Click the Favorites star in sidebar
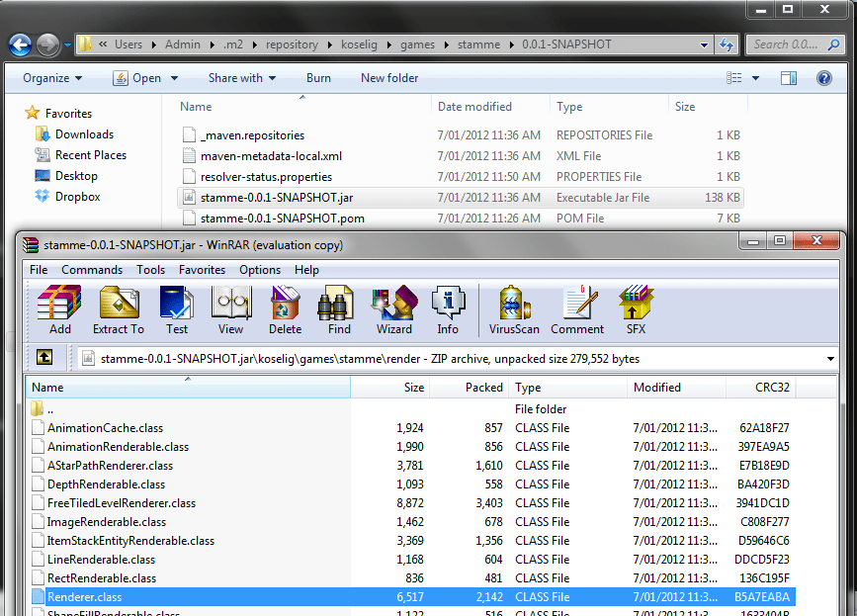Image resolution: width=857 pixels, height=616 pixels. pyautogui.click(x=33, y=113)
